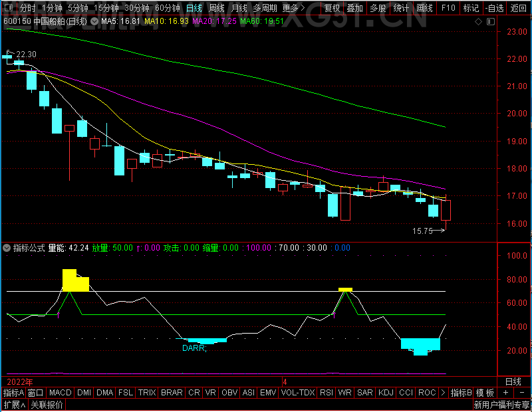Show more indicator tabs with the arrow
Screen dimensions: 532x412
pyautogui.click(x=443, y=393)
